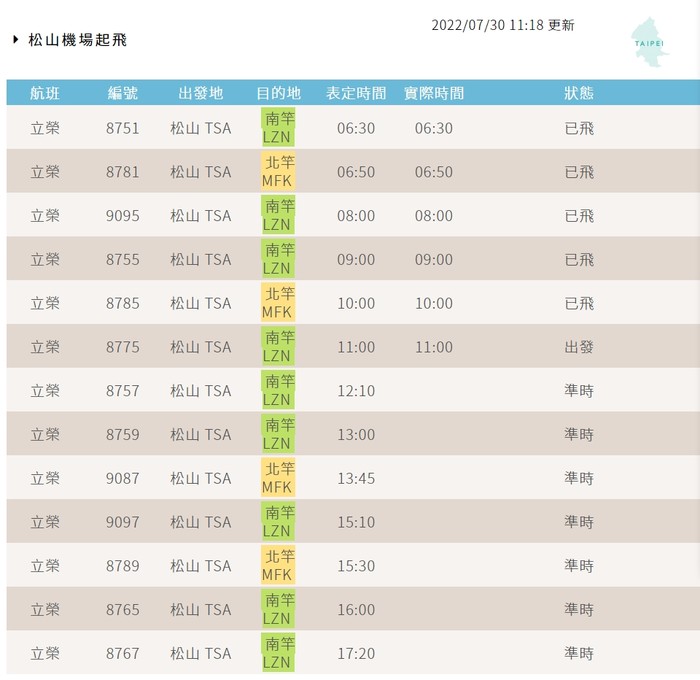
Task: Click the 編號 column header
Action: pos(123,93)
